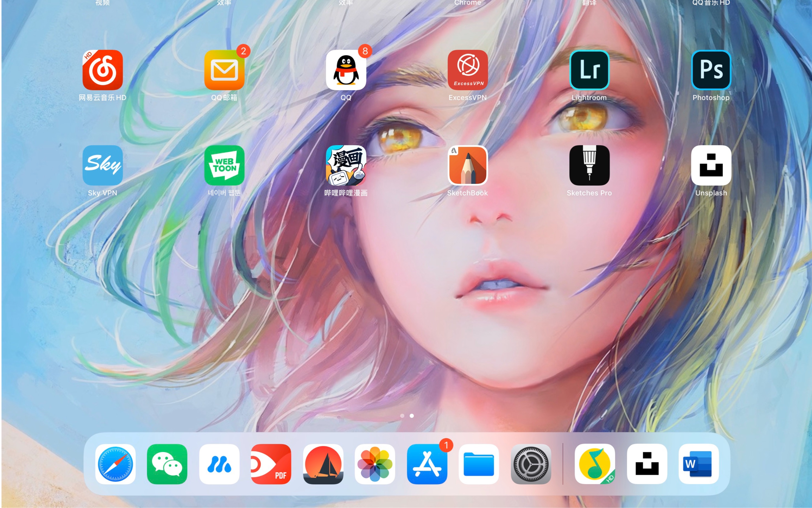Tap the SketchBook label text
Viewport: 812px width, 508px height.
click(x=468, y=193)
